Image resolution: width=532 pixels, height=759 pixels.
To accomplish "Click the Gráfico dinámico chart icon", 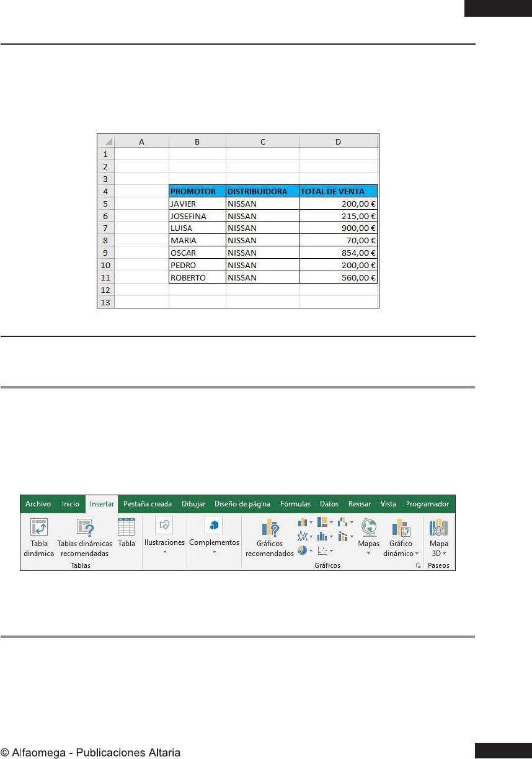I will [401, 528].
